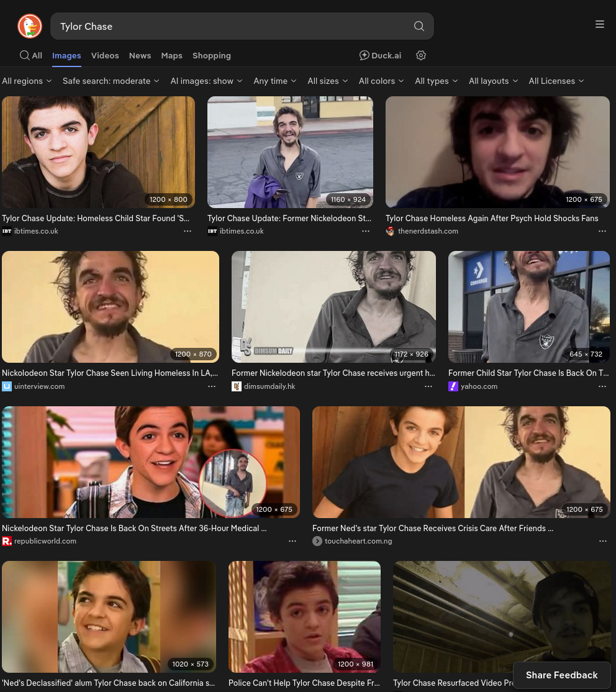Open 'Former Ned's star Tylor Chase Receives Crisis Care' link
Screen dimensions: 616x692
433,528
